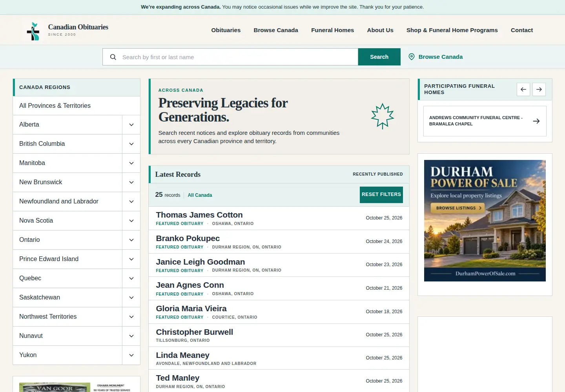Open the Durham Power of Sale ad

point(485,221)
